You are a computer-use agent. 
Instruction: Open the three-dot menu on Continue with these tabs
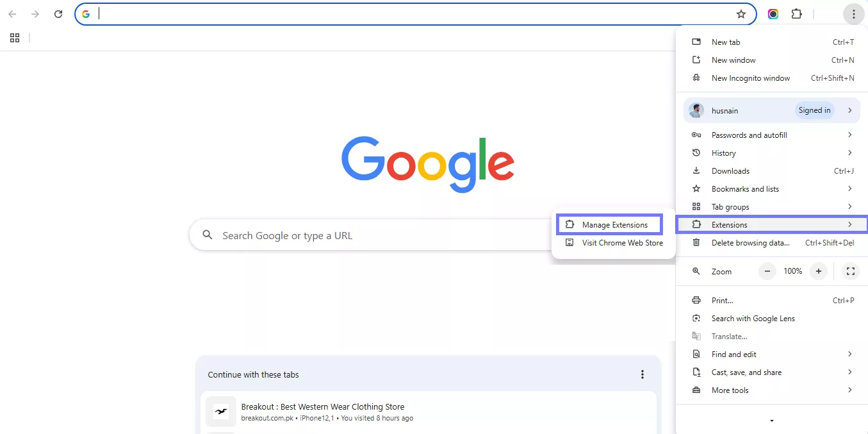tap(643, 374)
